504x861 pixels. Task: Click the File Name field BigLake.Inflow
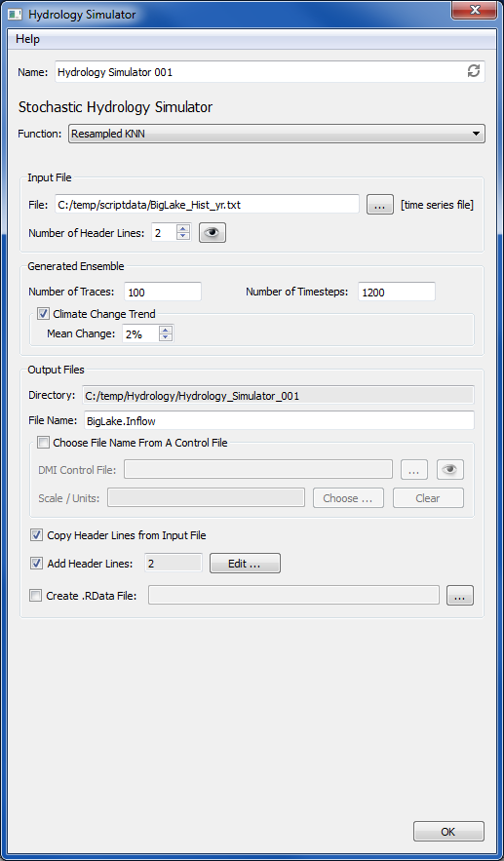[x=279, y=420]
